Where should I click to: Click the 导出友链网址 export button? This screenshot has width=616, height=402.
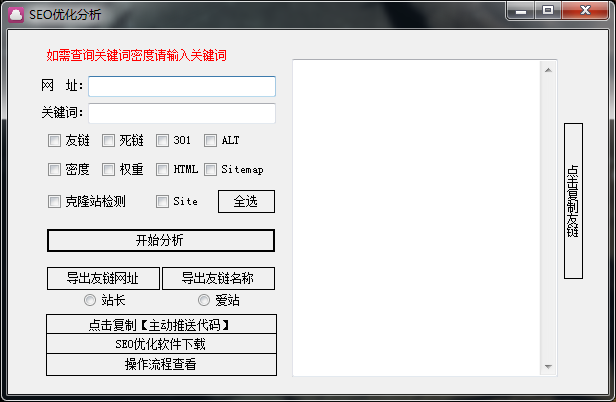[103, 278]
